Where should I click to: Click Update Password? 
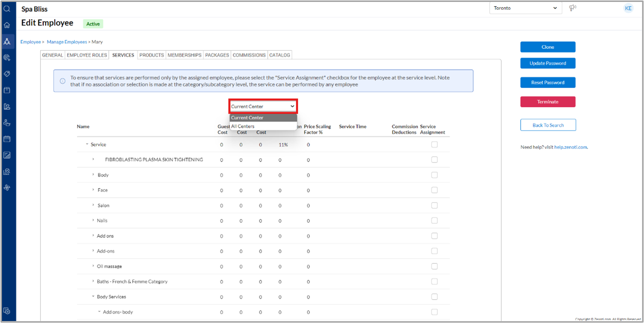(548, 63)
